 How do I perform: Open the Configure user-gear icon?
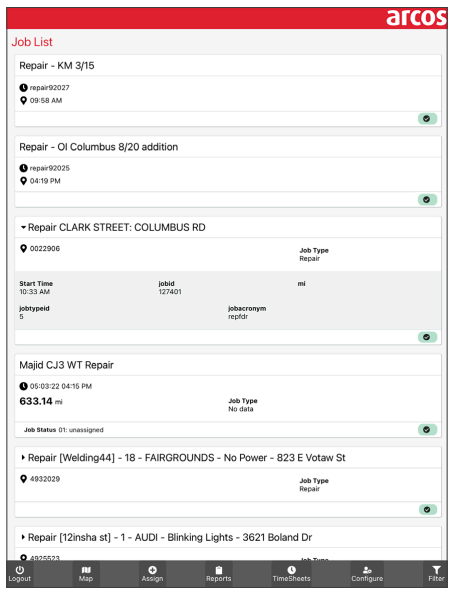point(367,570)
